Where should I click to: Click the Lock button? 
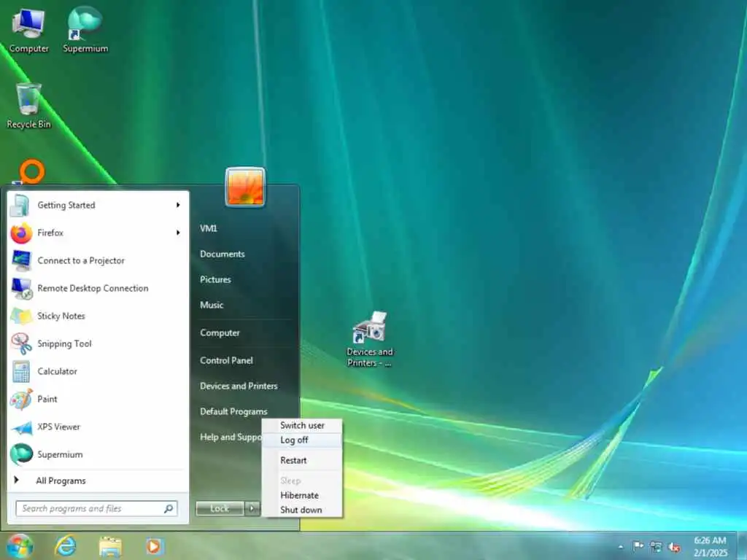220,508
